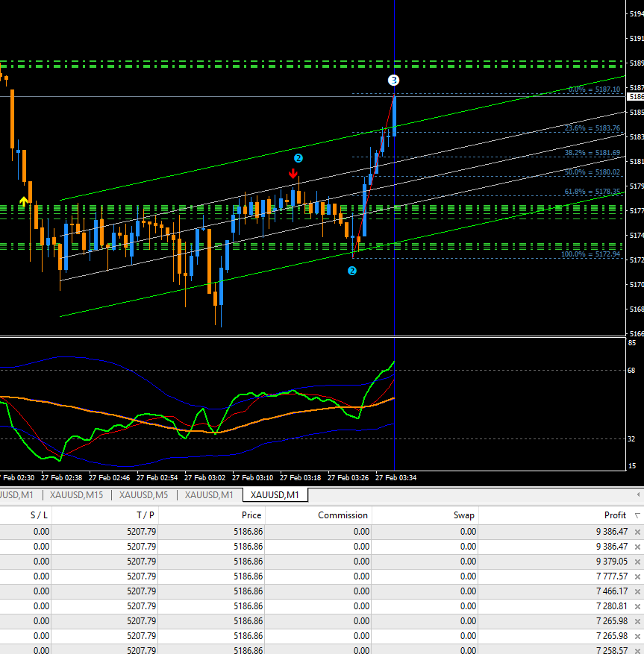Viewport: 644px width, 654px height.
Task: Close the position with 7 258.57 profit
Action: [637, 651]
